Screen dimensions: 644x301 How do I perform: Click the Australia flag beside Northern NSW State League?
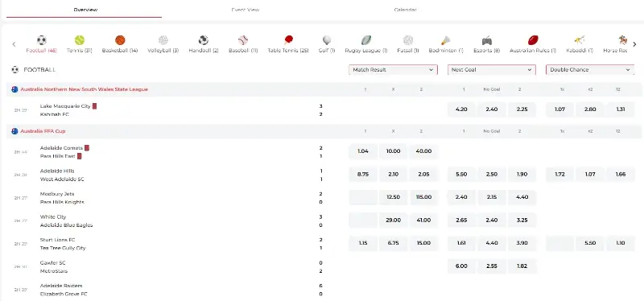coord(14,89)
